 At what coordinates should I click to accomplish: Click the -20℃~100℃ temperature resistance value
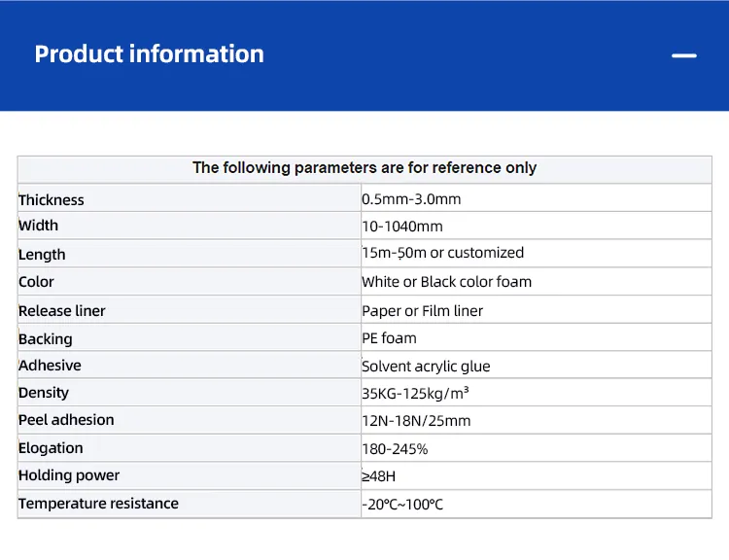point(402,505)
